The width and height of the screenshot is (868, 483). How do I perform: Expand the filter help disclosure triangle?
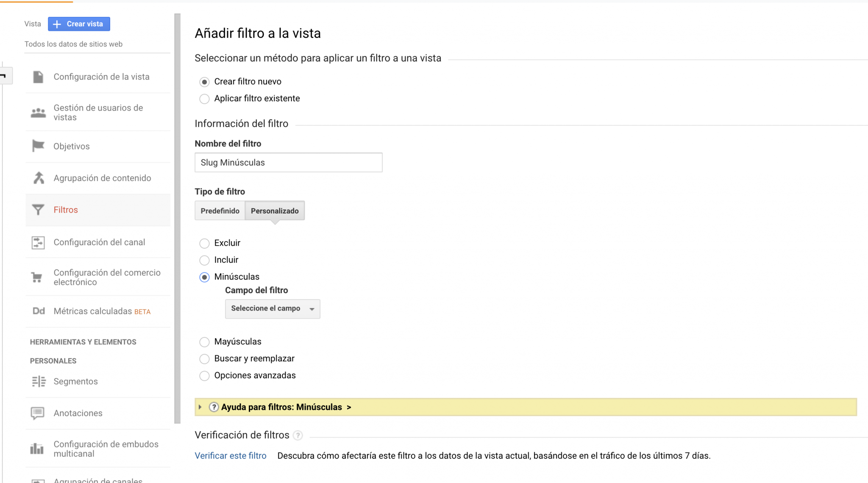[x=200, y=407]
